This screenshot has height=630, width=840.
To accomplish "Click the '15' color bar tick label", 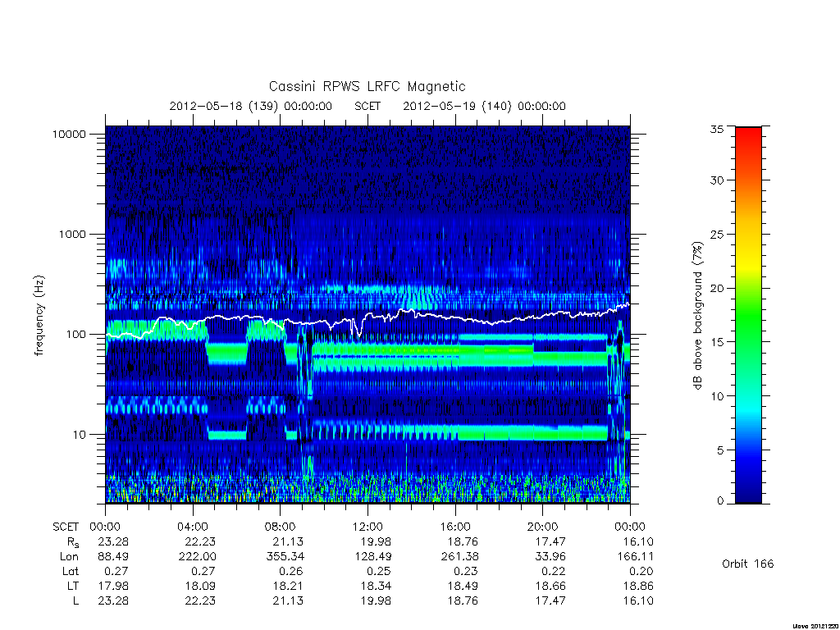I will tap(716, 342).
